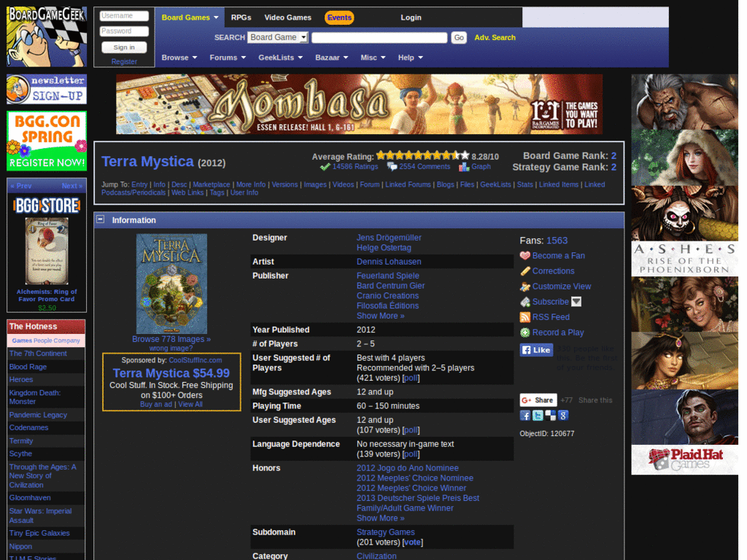The height and width of the screenshot is (560, 747).
Task: Click the Corrections pencil icon
Action: [x=525, y=271]
